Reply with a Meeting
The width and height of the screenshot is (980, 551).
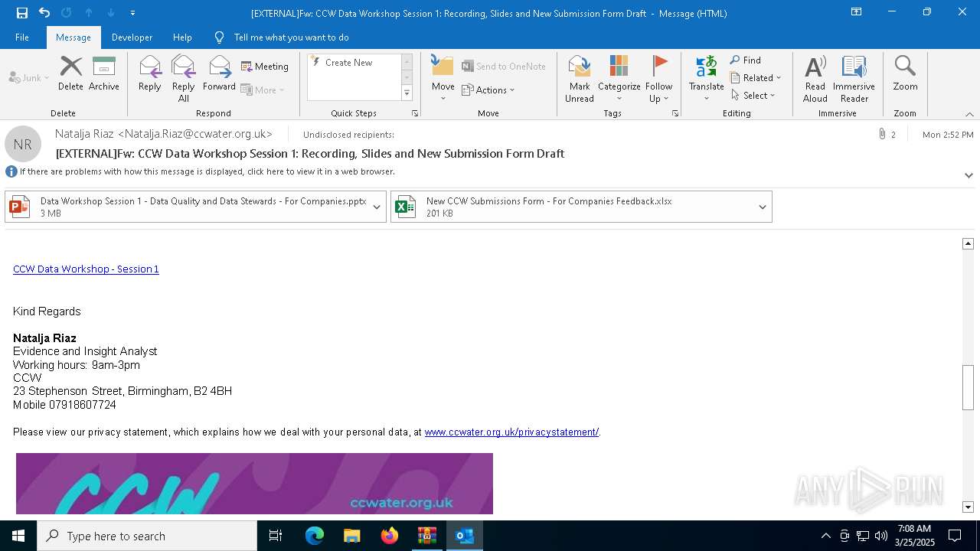coord(265,67)
